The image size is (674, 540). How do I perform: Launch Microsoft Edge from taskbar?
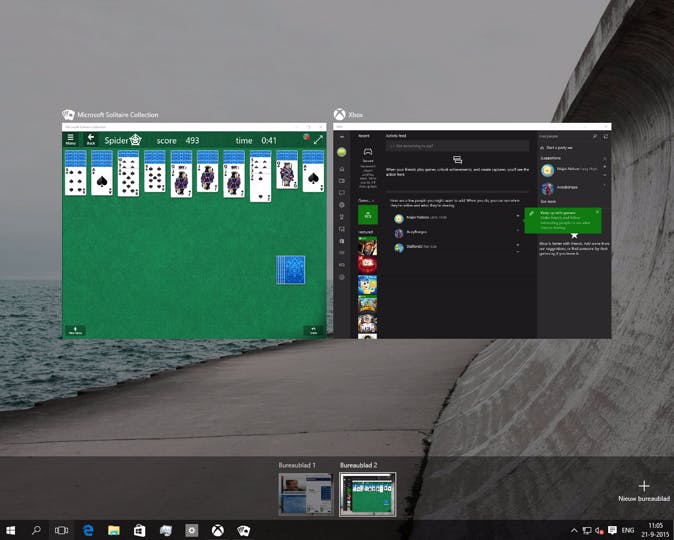point(88,530)
